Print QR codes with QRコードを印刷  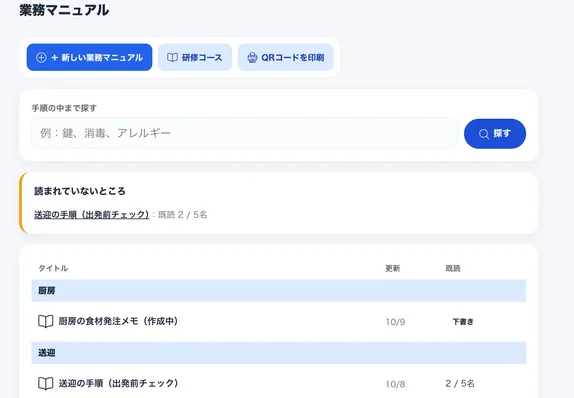286,57
